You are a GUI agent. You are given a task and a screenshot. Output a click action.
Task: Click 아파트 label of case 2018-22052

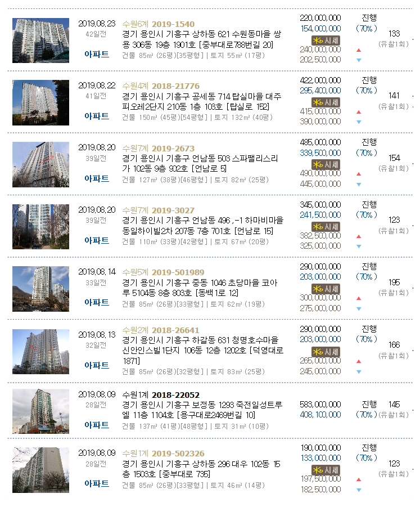tap(97, 425)
